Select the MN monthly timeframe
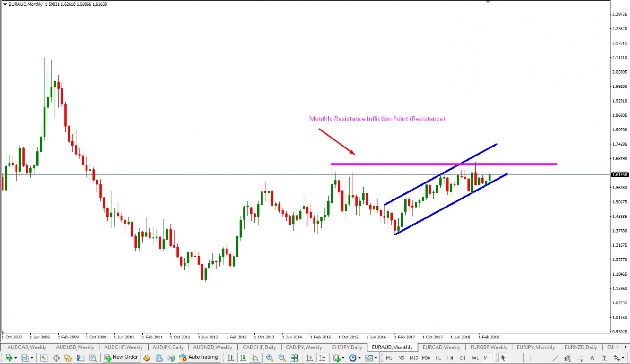 coord(487,358)
